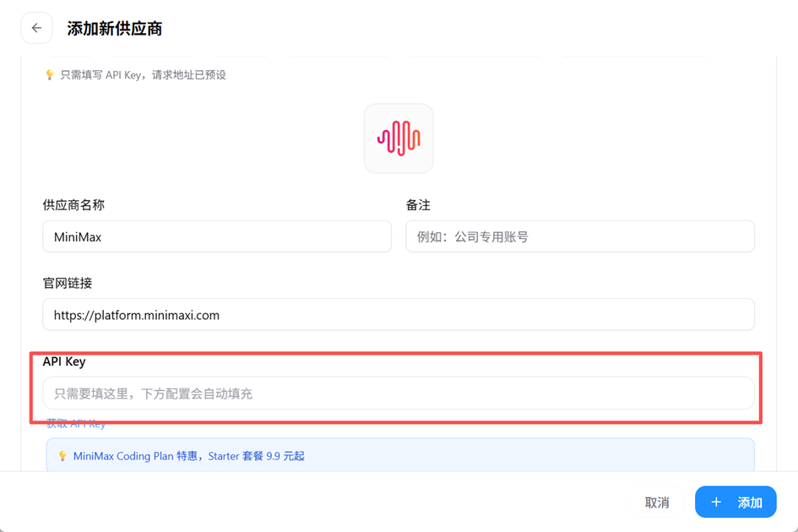Confirm with the 添加 button
Image resolution: width=798 pixels, height=532 pixels.
coord(736,502)
